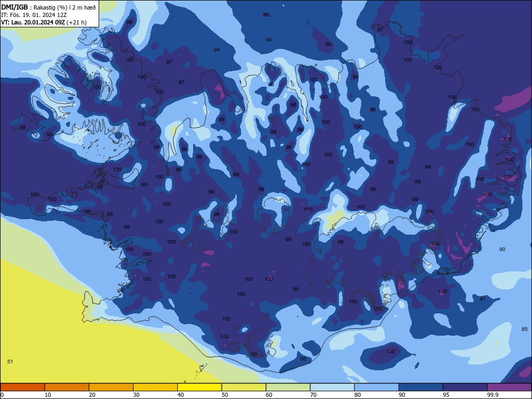Select the pale blue 70–80 legend swatch
This screenshot has height=399, width=532.
332,387
